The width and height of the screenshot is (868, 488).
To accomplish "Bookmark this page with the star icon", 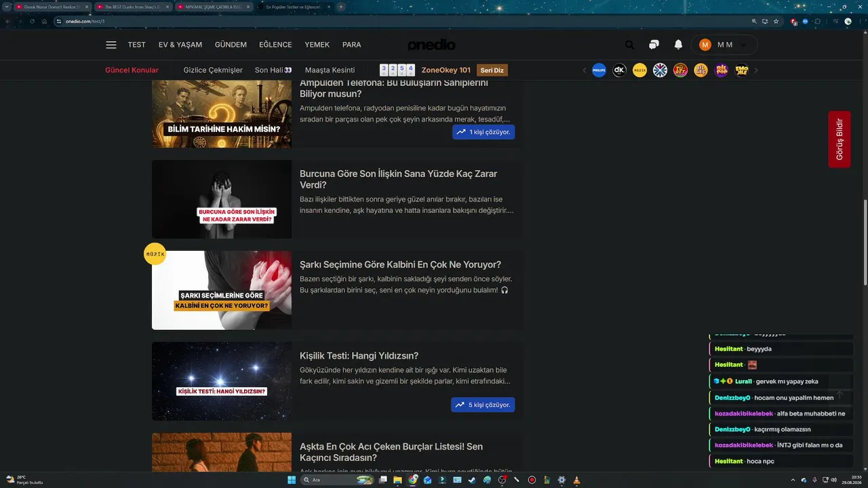I will (776, 21).
